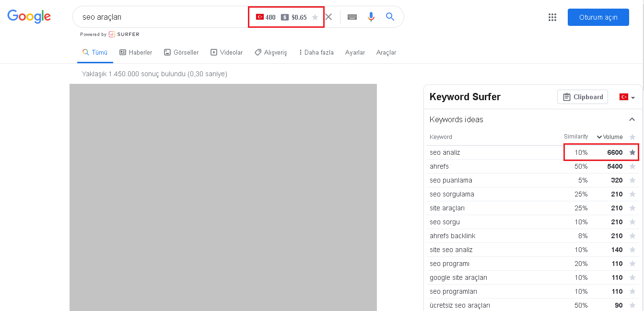Sort by Volume column header
The height and width of the screenshot is (311, 644).
point(609,137)
